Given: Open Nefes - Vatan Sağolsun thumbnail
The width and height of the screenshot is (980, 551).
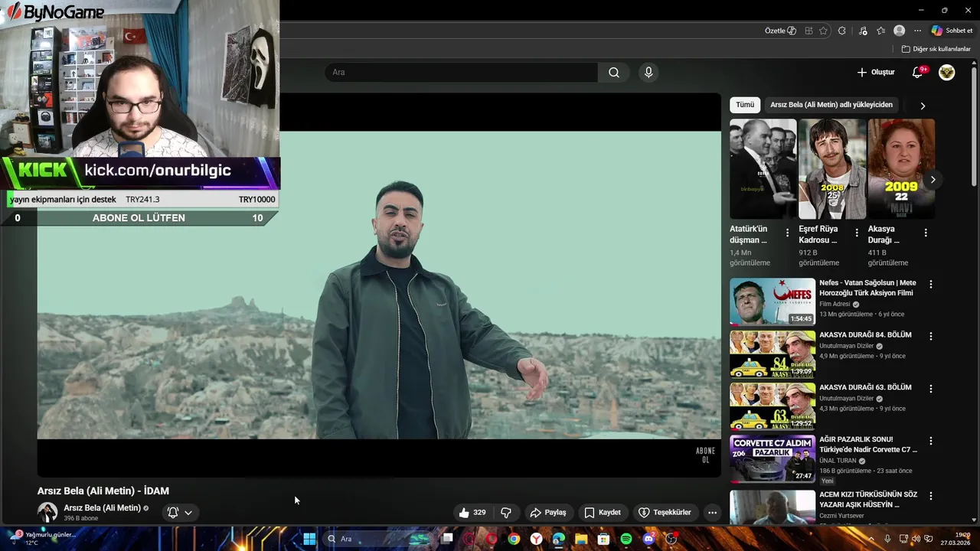Looking at the screenshot, I should 773,302.
